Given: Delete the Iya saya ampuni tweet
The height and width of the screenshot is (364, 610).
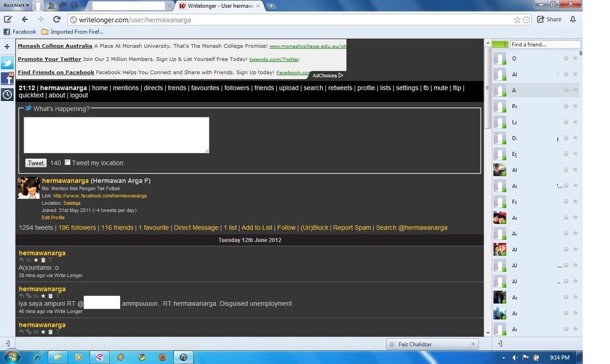Looking at the screenshot, I should (50, 296).
